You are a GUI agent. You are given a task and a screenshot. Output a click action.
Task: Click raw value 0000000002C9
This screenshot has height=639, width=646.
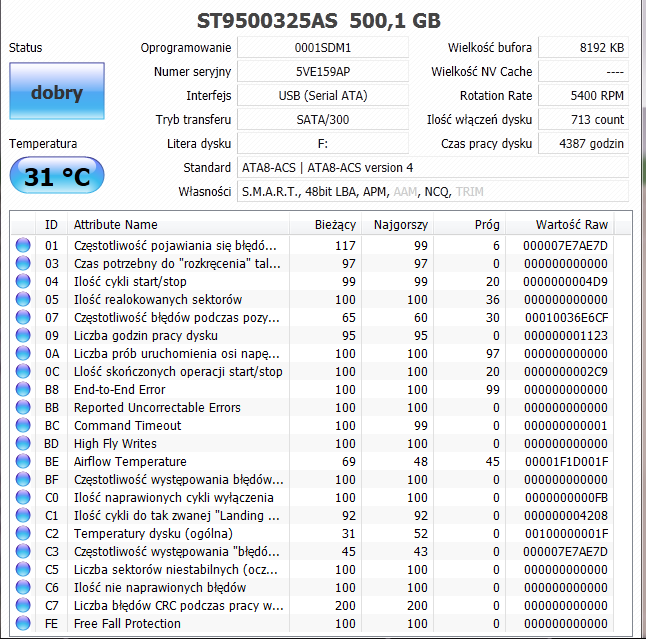(x=566, y=372)
